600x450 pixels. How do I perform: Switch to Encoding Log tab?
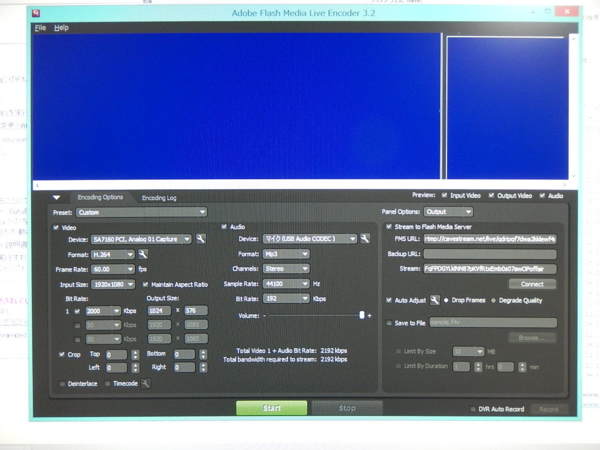pos(159,198)
